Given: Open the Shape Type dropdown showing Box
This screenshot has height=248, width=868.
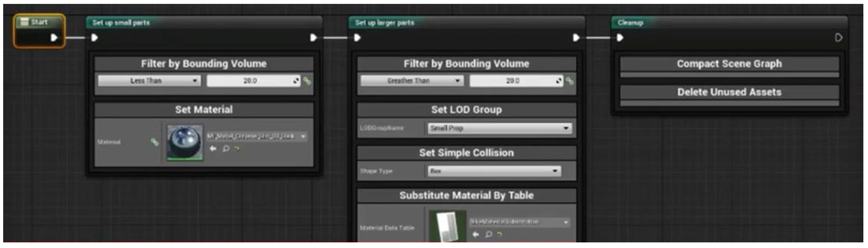Looking at the screenshot, I should tap(494, 171).
